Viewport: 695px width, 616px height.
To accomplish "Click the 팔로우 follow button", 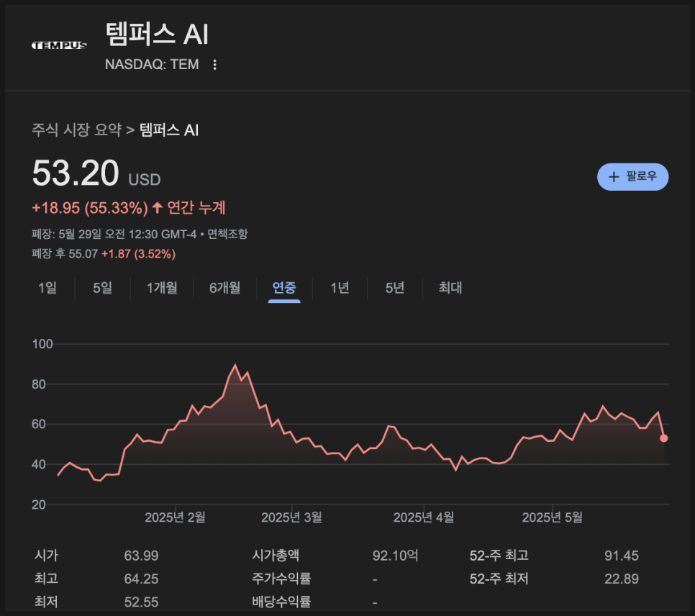I will (632, 176).
